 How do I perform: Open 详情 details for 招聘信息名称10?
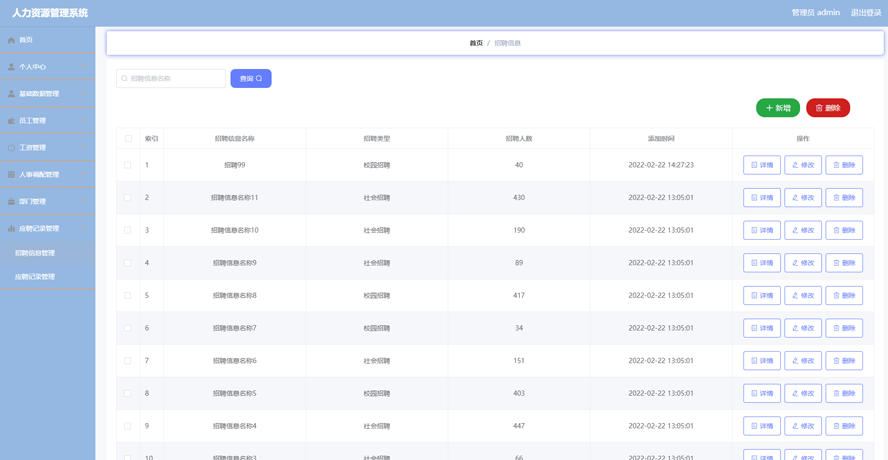point(762,231)
